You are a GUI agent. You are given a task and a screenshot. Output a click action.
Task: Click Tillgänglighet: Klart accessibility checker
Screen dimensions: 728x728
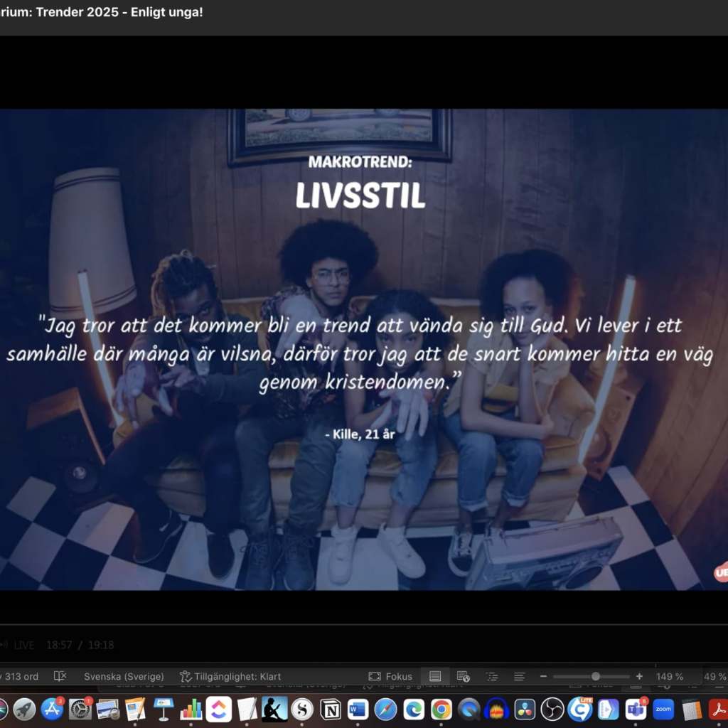230,676
